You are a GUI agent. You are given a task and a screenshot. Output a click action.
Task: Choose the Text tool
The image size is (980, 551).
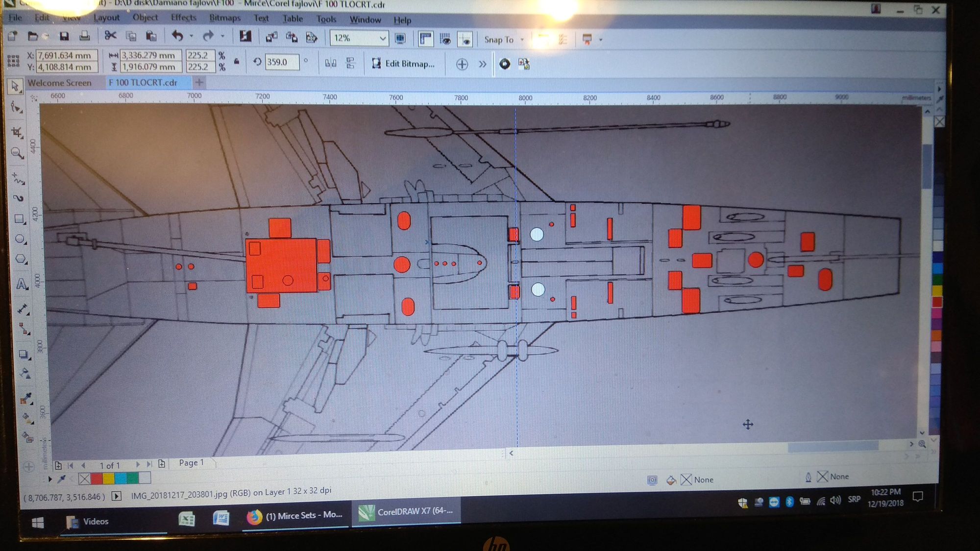click(22, 284)
